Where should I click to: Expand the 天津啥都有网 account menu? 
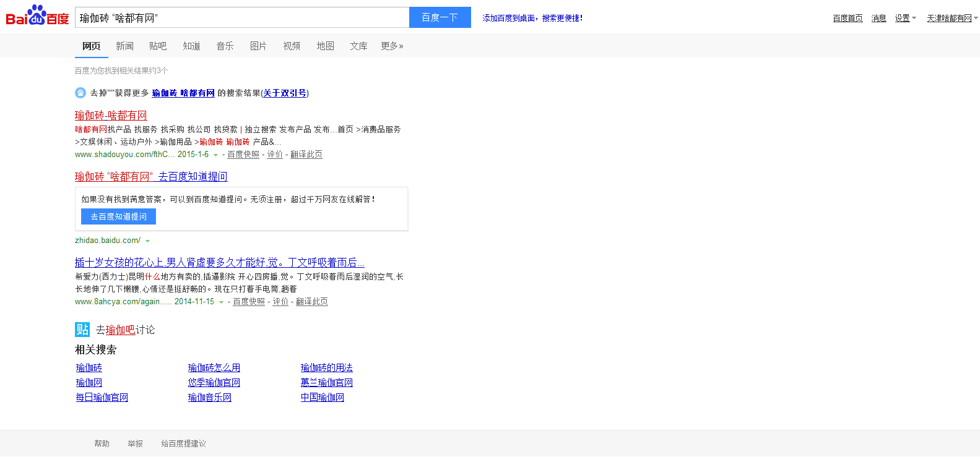(x=952, y=19)
